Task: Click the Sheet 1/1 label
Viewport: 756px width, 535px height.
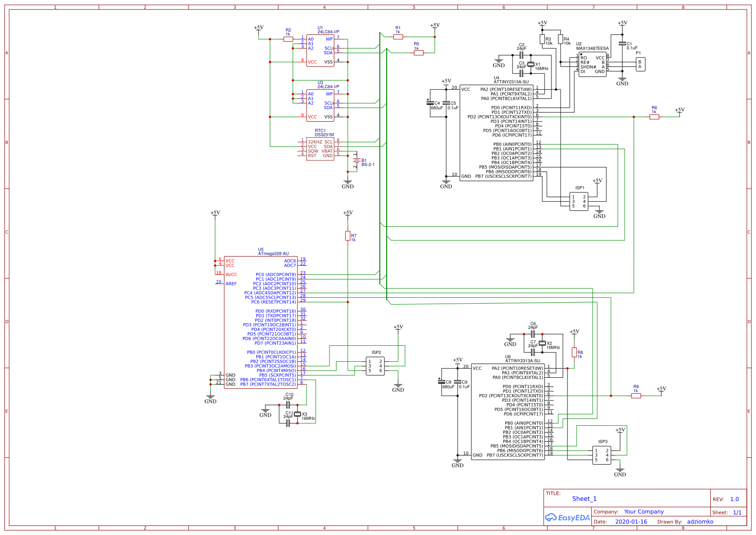Action: pos(726,512)
